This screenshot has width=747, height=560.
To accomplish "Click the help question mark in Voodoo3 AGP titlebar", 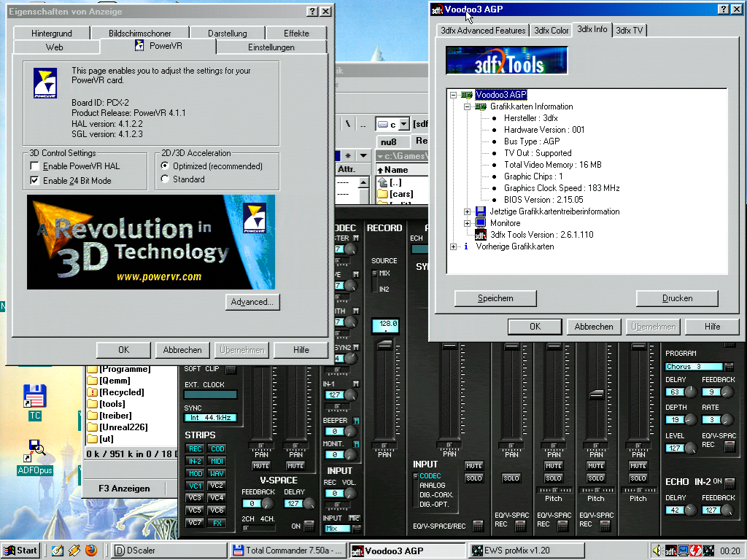I will (x=723, y=9).
